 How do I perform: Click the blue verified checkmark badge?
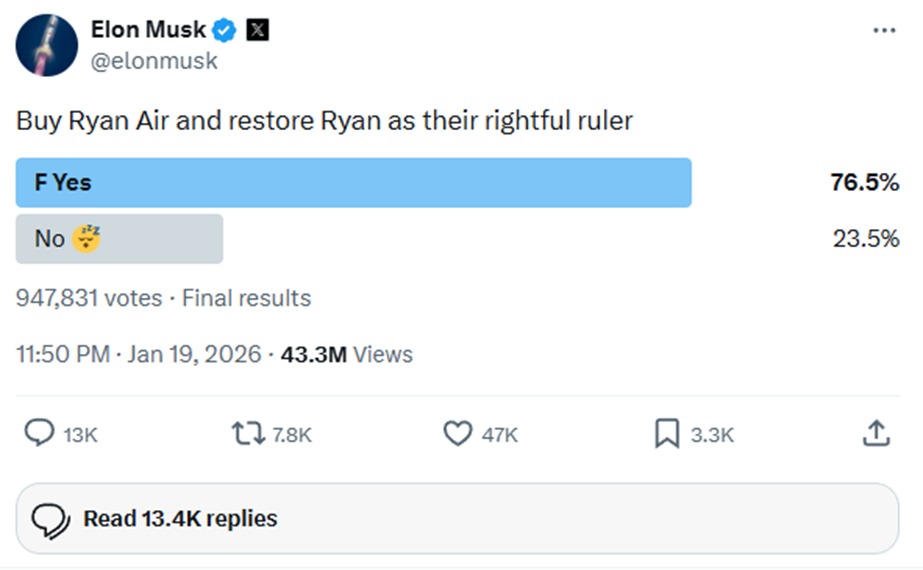tap(225, 30)
